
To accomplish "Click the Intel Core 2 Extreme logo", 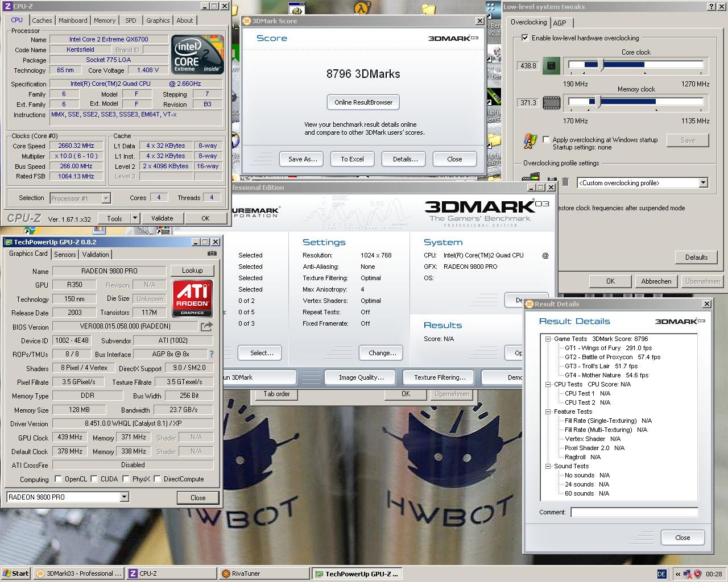I will coord(198,55).
